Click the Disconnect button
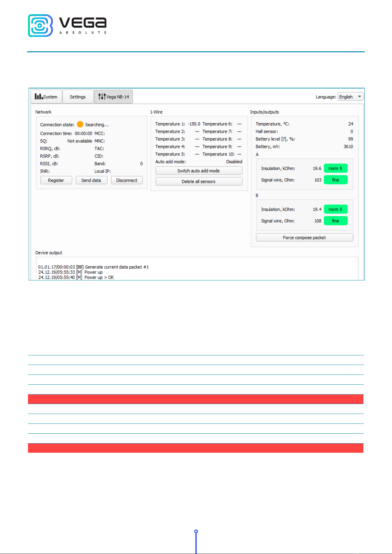The image size is (392, 554). click(127, 180)
